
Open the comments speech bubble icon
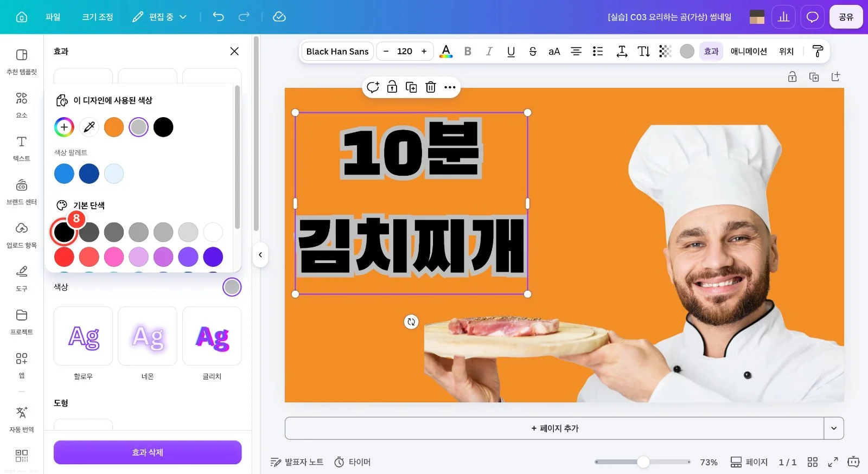[x=812, y=17]
